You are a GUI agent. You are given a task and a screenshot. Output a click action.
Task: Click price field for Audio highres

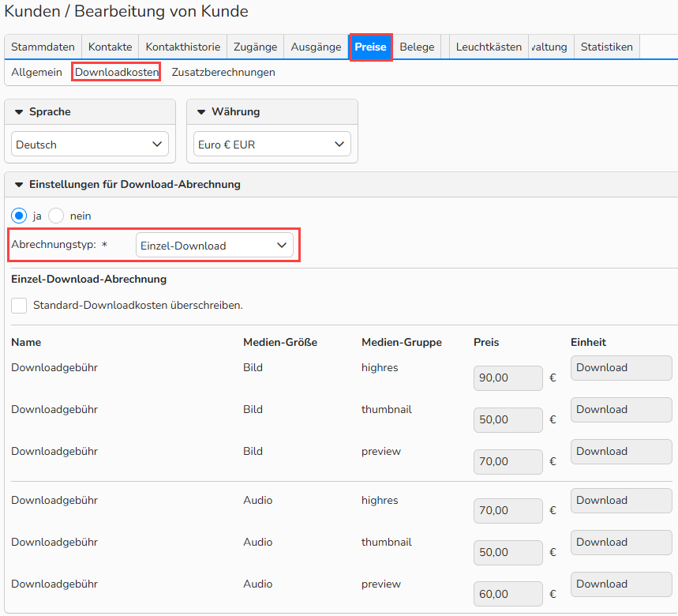pyautogui.click(x=508, y=510)
